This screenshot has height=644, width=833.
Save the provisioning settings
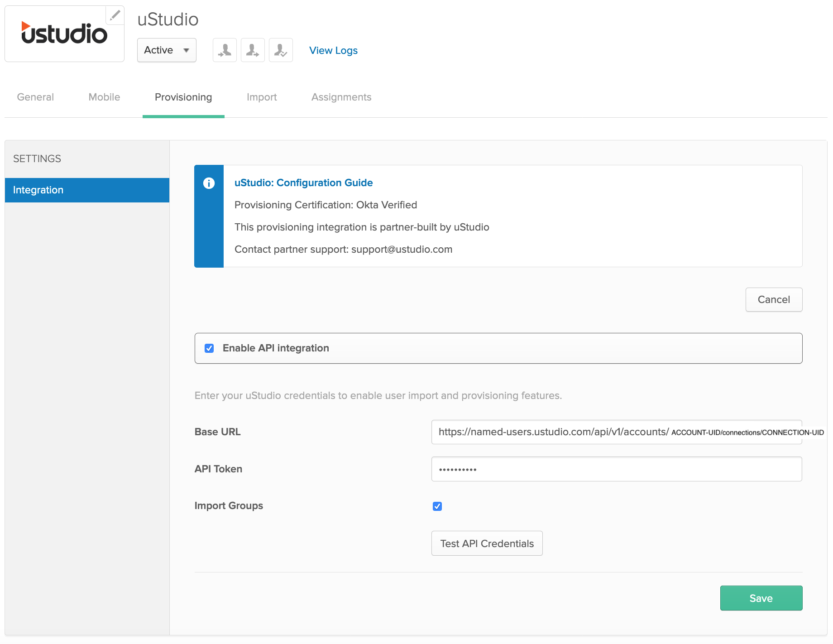point(761,598)
